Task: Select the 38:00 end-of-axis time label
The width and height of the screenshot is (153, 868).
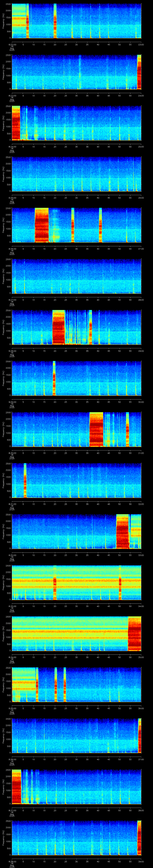Action: click(x=141, y=810)
